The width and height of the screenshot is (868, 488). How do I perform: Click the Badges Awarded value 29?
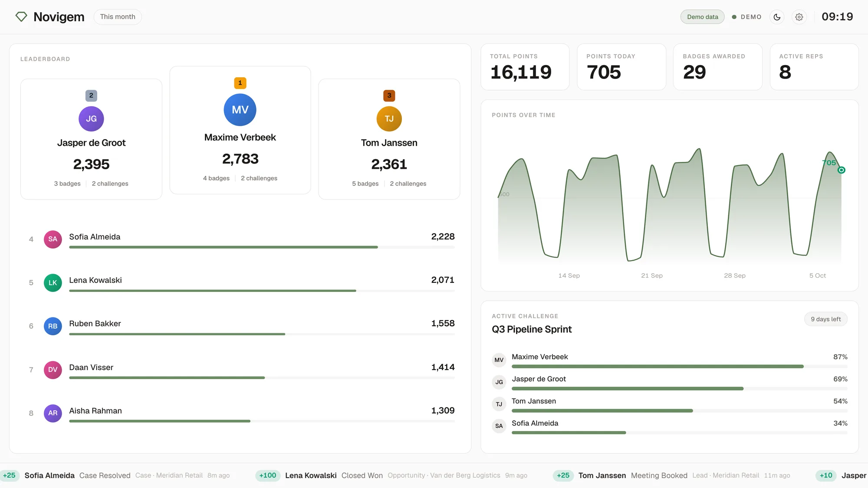(694, 72)
